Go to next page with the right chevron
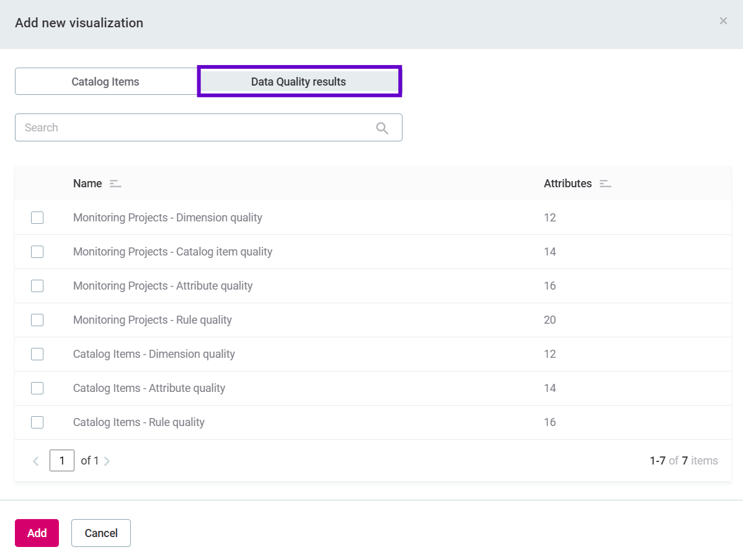The width and height of the screenshot is (743, 560). [x=107, y=461]
